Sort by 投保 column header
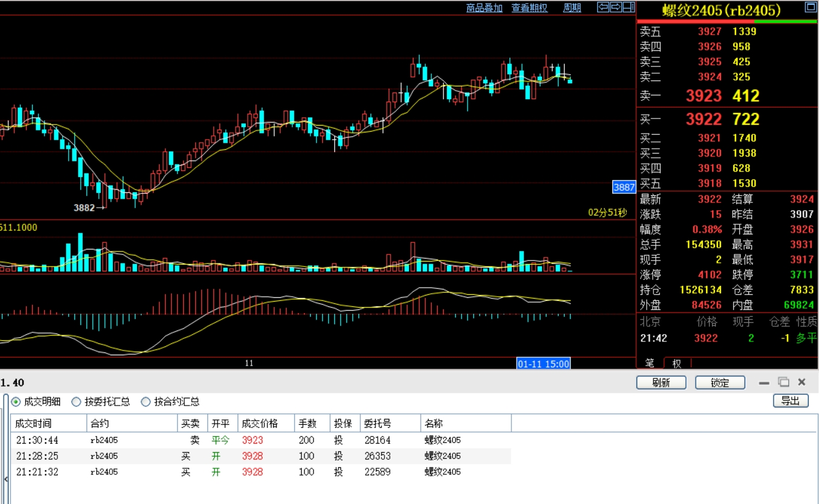Image resolution: width=819 pixels, height=504 pixels. pyautogui.click(x=345, y=424)
